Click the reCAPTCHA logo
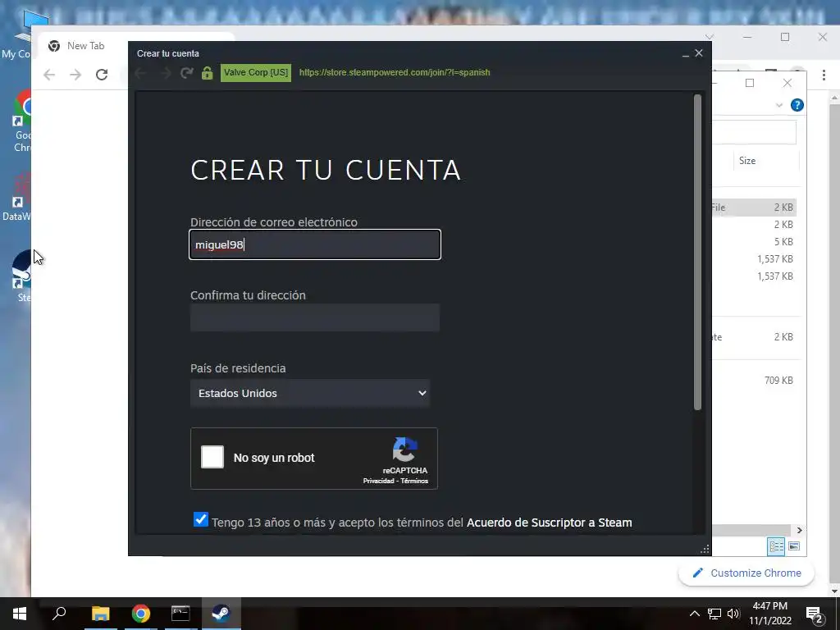The width and height of the screenshot is (840, 630). (x=404, y=450)
